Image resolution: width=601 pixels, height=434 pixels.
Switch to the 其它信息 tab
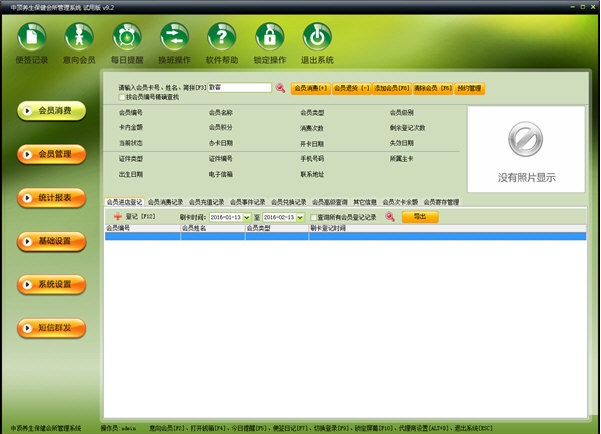click(365, 202)
